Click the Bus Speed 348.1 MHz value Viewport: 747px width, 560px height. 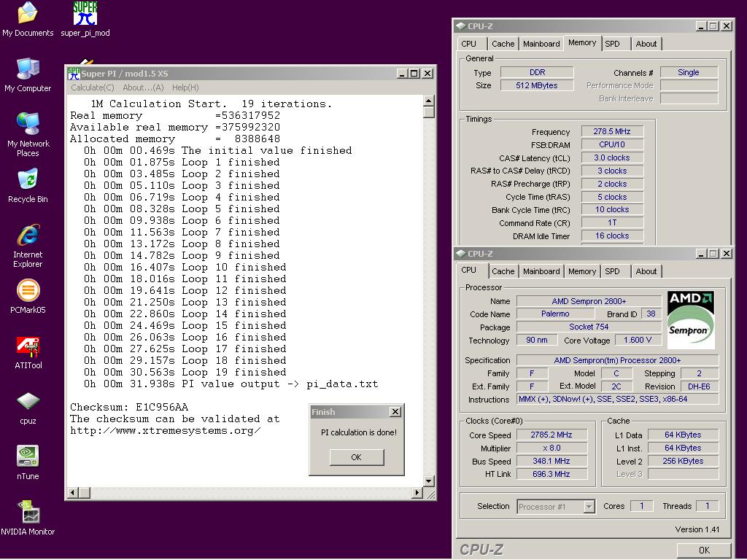click(551, 461)
